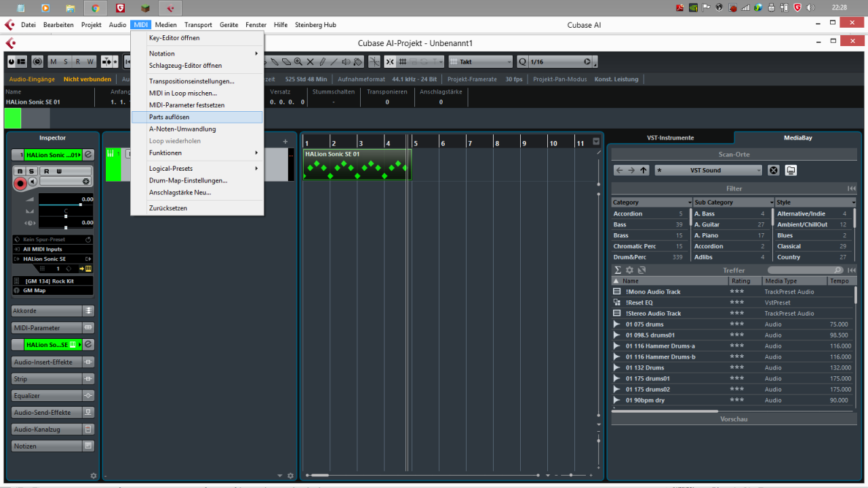Viewport: 868px width, 488px height.
Task: Toggle Snap to zero crossing icon
Action: click(x=374, y=62)
